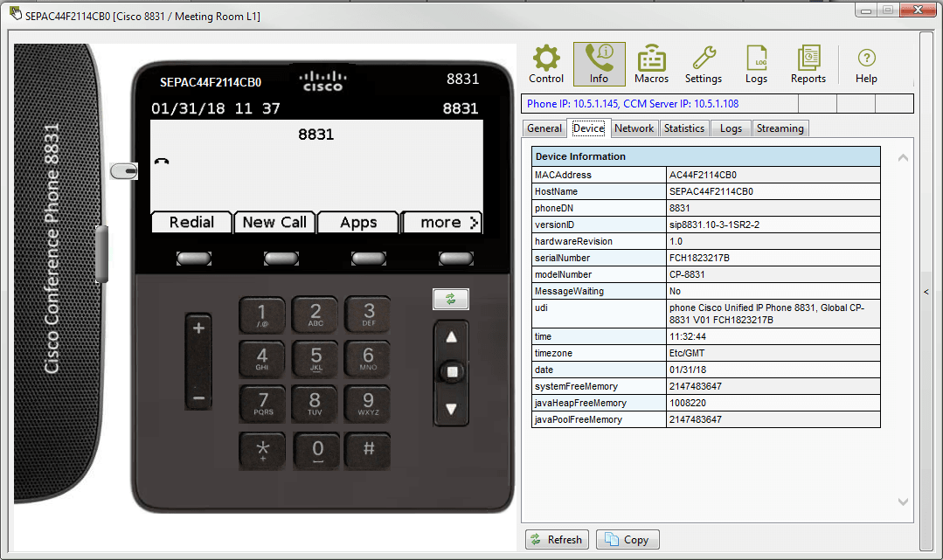Switch to the General tab
The image size is (943, 560).
[544, 128]
